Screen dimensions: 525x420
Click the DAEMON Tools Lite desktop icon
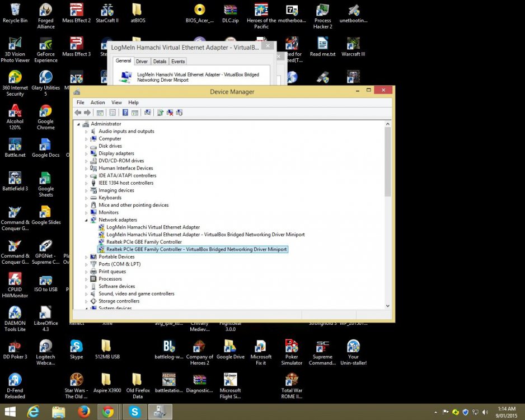pyautogui.click(x=15, y=318)
